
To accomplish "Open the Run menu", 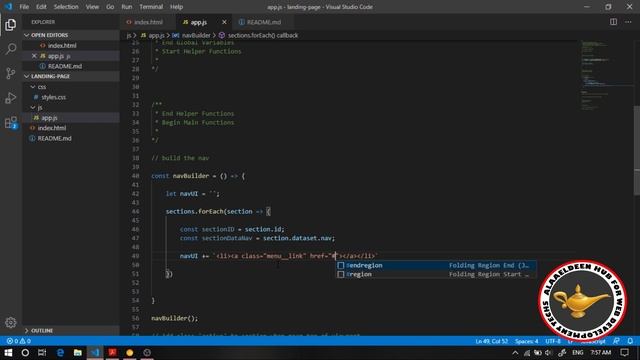I will pyautogui.click(x=127, y=7).
